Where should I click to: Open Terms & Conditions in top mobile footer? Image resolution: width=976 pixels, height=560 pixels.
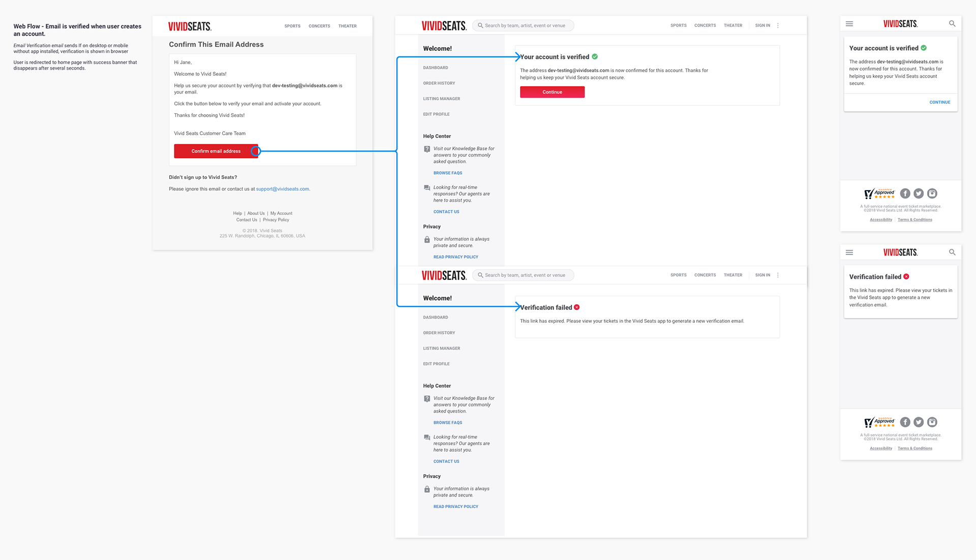(x=915, y=220)
